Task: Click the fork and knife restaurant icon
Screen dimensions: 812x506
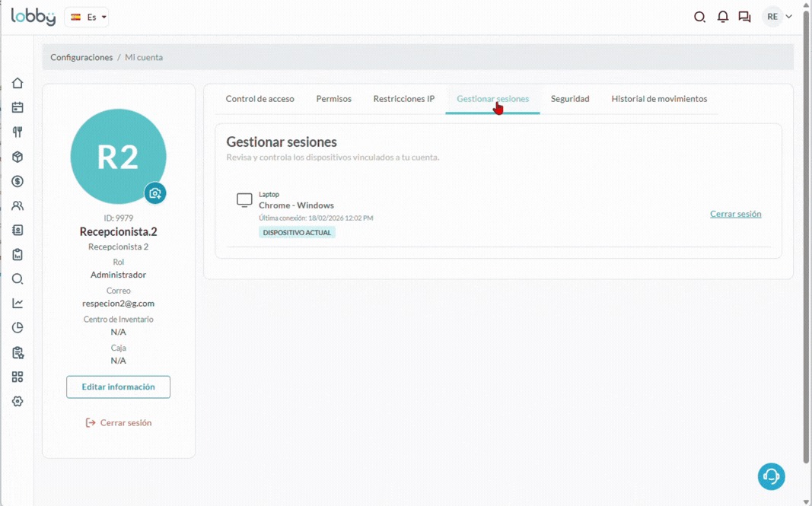Action: point(18,132)
